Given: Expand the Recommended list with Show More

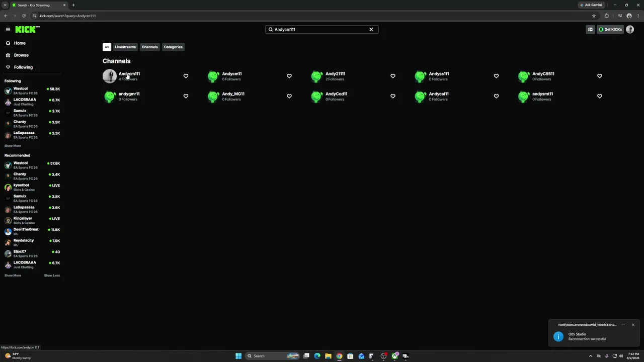Looking at the screenshot, I should 13,276.
